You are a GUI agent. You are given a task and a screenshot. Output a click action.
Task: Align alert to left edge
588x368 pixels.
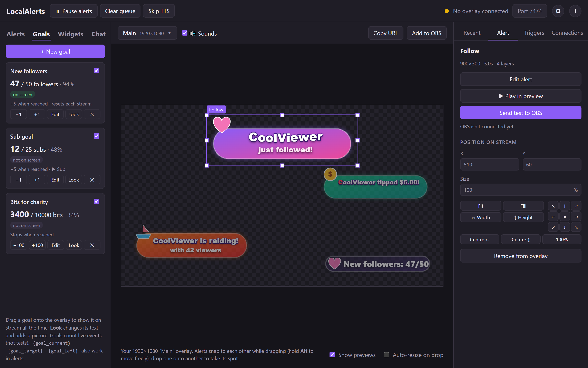click(x=553, y=217)
